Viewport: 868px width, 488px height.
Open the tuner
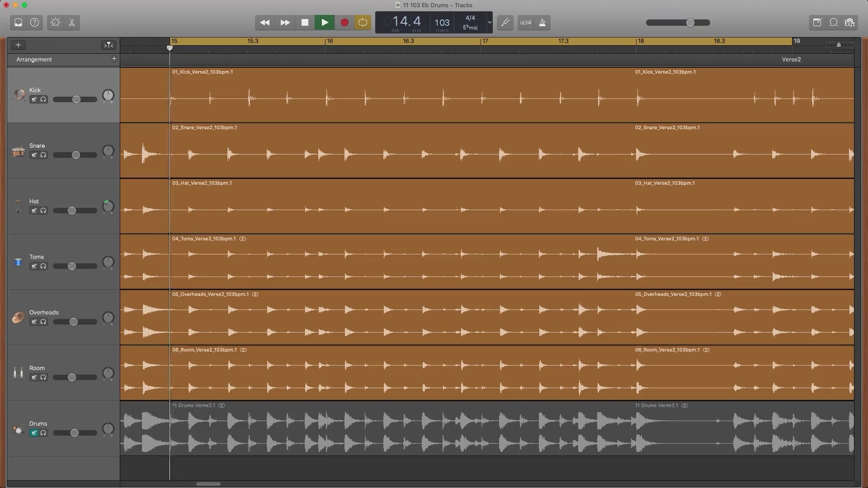click(505, 23)
